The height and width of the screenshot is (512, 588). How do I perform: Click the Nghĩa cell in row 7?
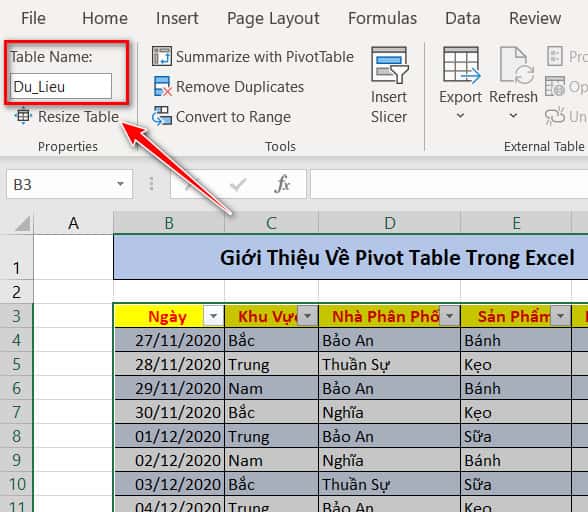pos(390,412)
